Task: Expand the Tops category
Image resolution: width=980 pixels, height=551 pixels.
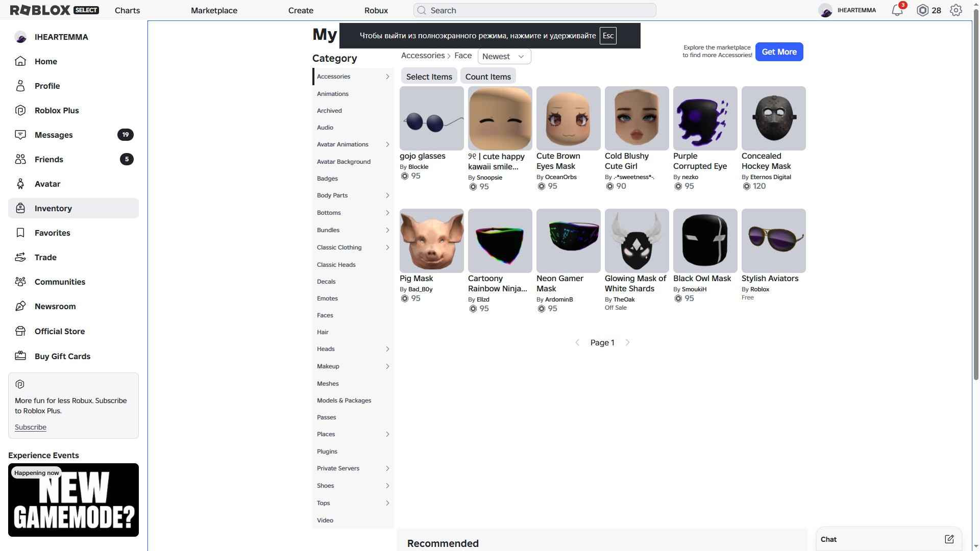Action: 387,503
